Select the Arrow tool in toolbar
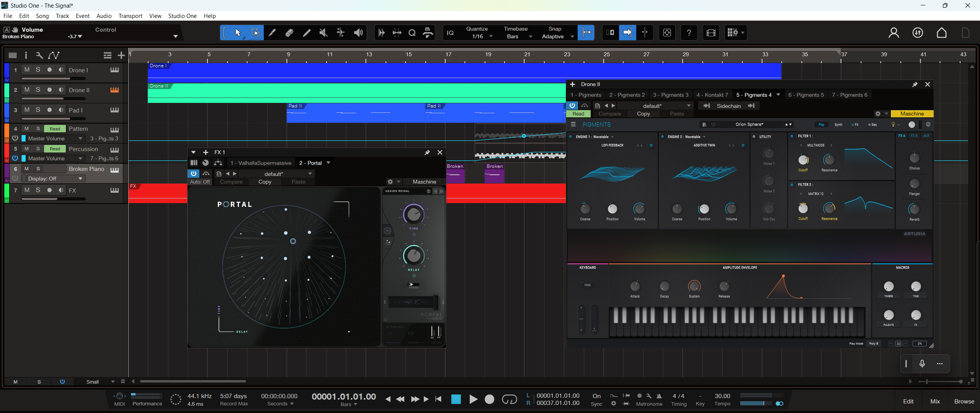980x413 pixels. (x=238, y=33)
